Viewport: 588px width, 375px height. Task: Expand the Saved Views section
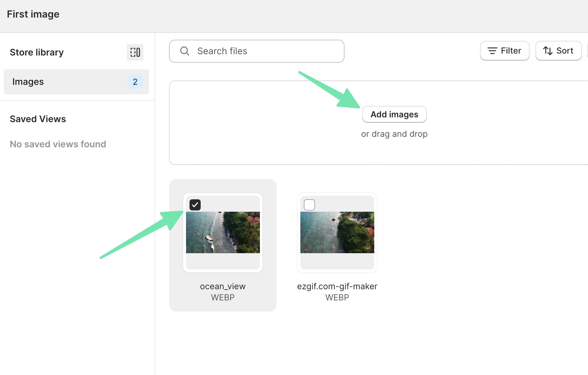pos(38,119)
